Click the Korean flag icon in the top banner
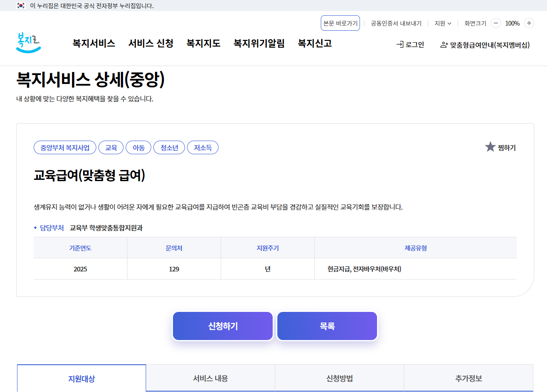The height and width of the screenshot is (392, 547). [x=20, y=6]
